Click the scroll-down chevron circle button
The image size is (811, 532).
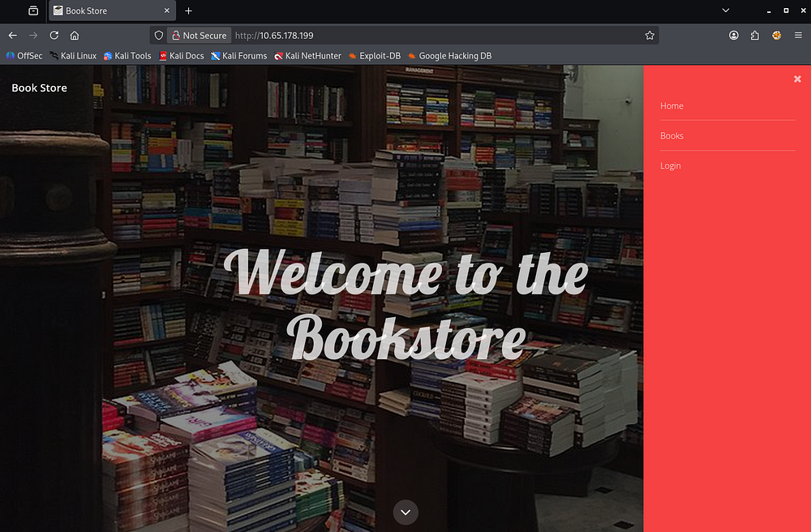405,512
